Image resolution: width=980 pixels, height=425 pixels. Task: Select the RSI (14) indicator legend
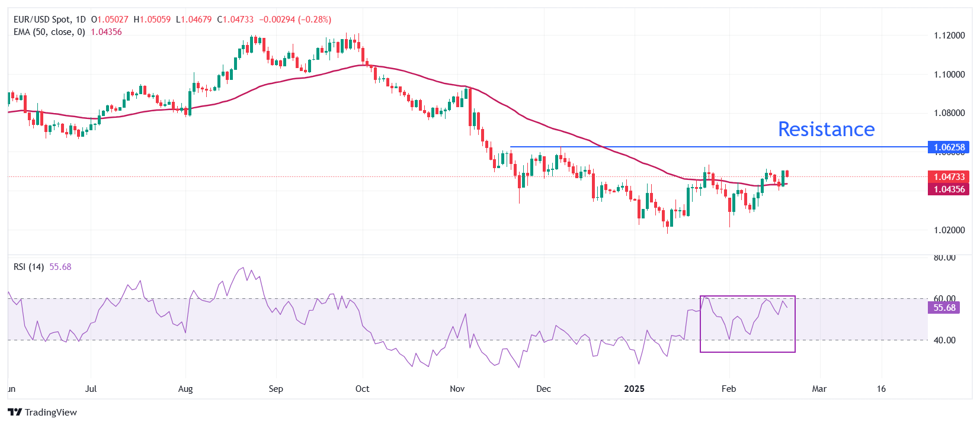[x=28, y=267]
